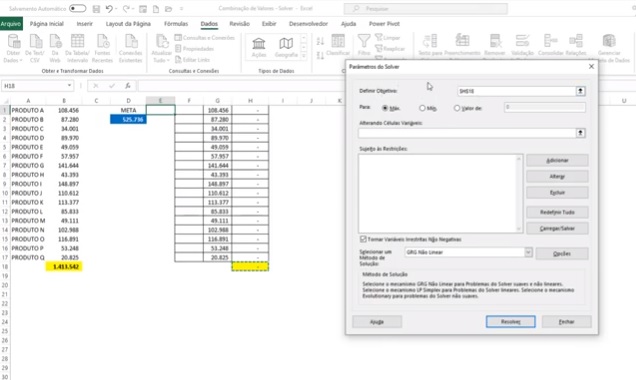636x380 pixels.
Task: Click the Editar Links ribbon item
Action: (192, 60)
